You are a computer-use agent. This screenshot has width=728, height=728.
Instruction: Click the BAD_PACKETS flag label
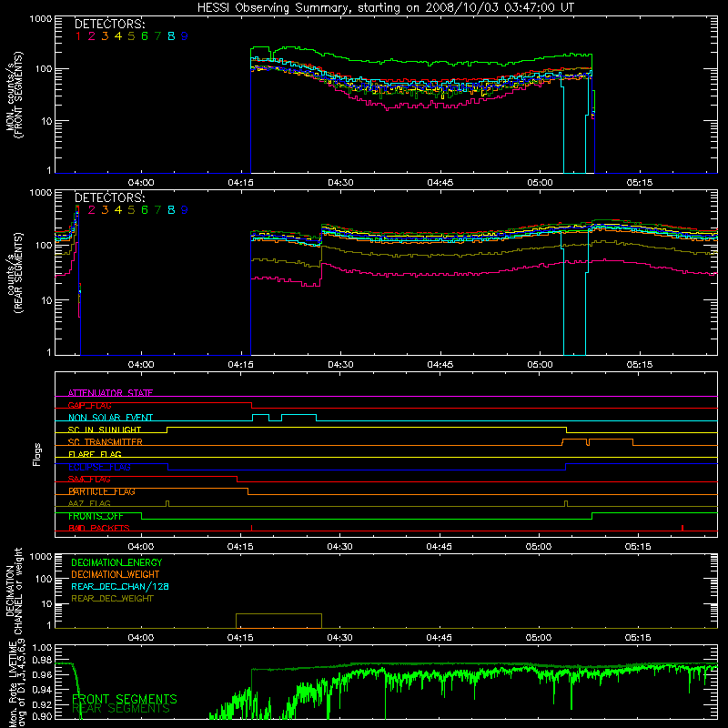99,528
